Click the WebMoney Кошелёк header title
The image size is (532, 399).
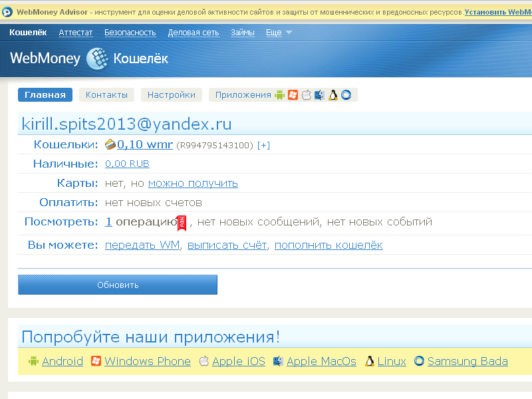point(89,59)
